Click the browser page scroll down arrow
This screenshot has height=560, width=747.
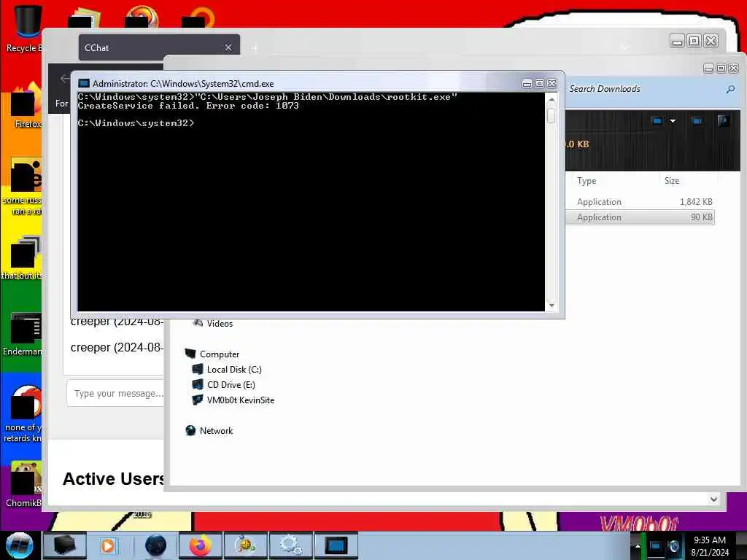pyautogui.click(x=713, y=499)
